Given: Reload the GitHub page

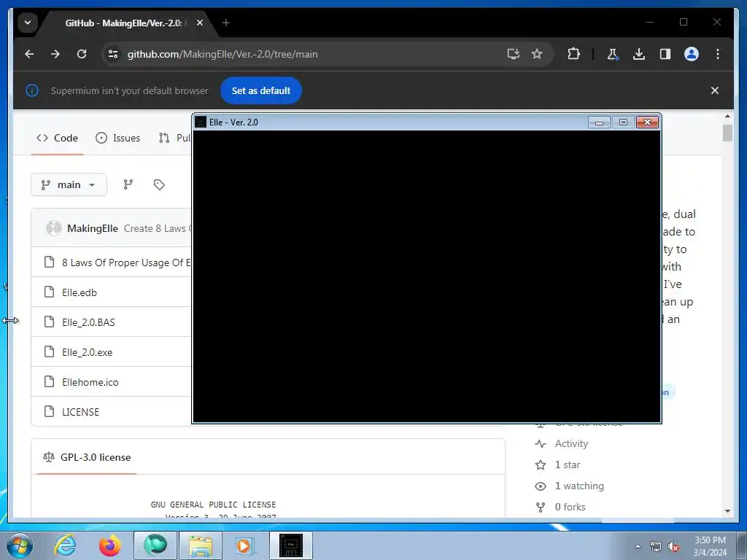Looking at the screenshot, I should 82,54.
